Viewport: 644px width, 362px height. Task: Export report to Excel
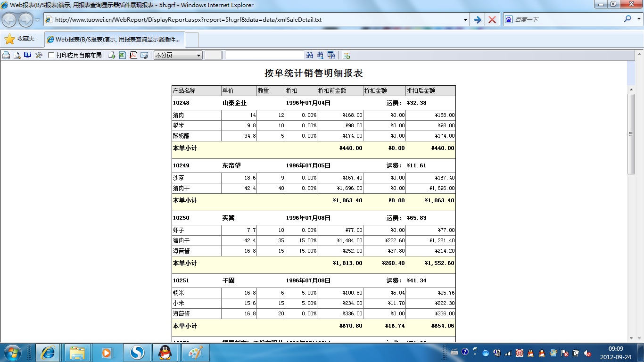click(123, 55)
